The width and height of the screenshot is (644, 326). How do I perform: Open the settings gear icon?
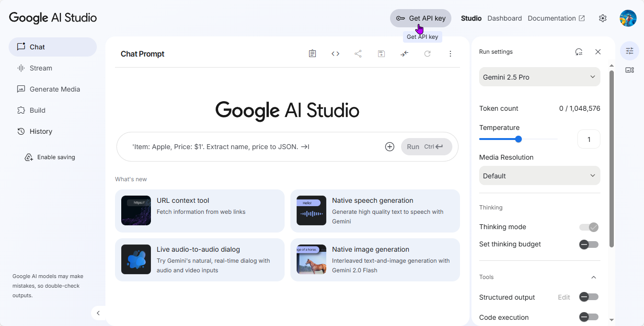click(x=603, y=18)
